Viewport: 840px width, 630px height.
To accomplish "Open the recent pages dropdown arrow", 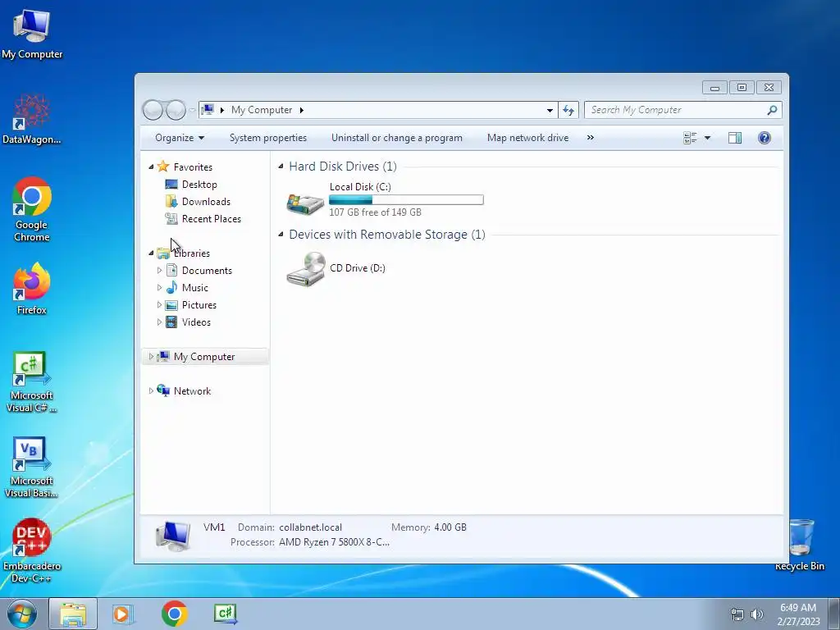I will pyautogui.click(x=192, y=111).
